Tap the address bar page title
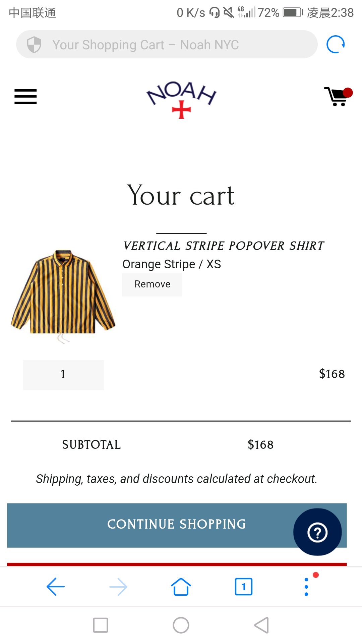 pos(145,45)
